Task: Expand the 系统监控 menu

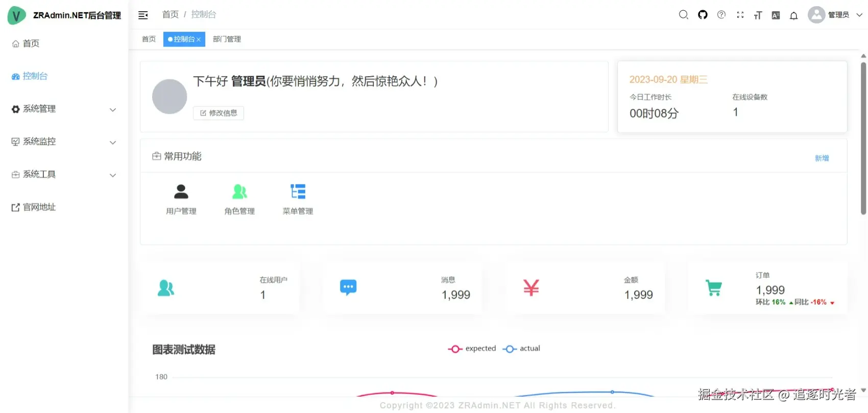Action: (64, 142)
